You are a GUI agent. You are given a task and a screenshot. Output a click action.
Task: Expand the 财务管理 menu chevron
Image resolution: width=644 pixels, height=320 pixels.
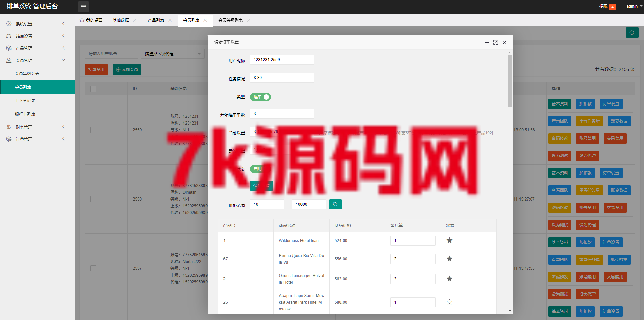[x=63, y=127]
